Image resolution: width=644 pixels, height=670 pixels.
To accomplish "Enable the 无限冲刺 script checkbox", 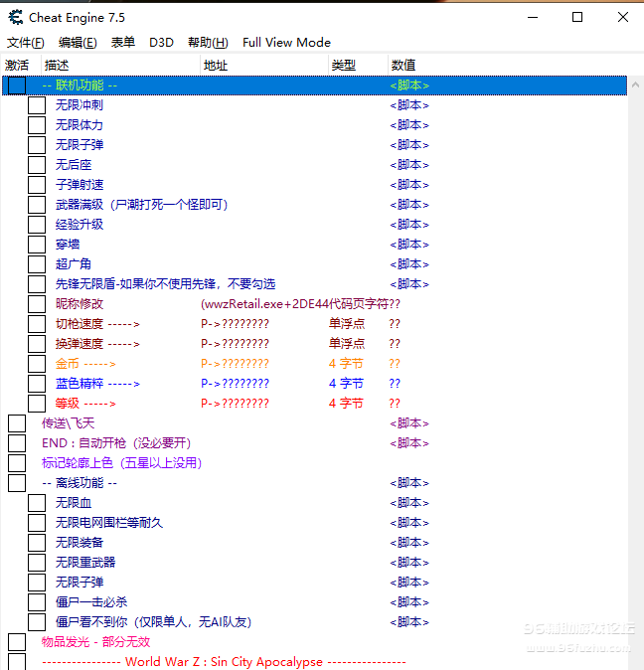I will tap(37, 105).
